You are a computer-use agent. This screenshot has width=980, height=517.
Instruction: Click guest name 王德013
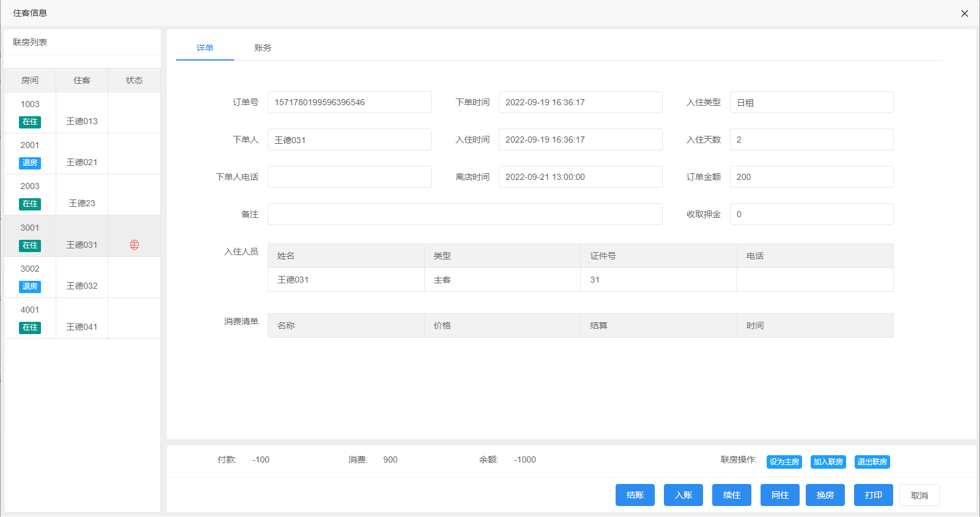click(x=82, y=121)
